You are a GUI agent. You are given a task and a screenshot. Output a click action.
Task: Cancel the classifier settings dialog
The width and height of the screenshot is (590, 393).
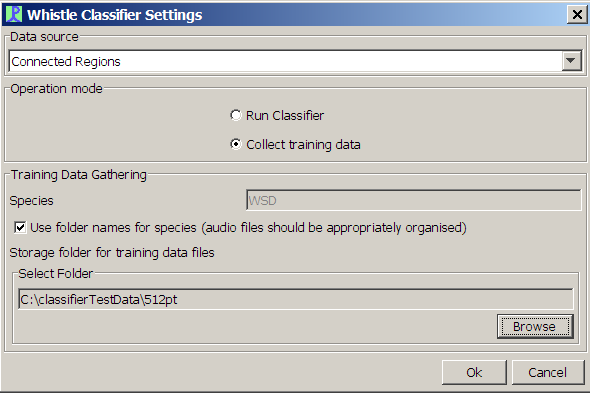coord(548,372)
